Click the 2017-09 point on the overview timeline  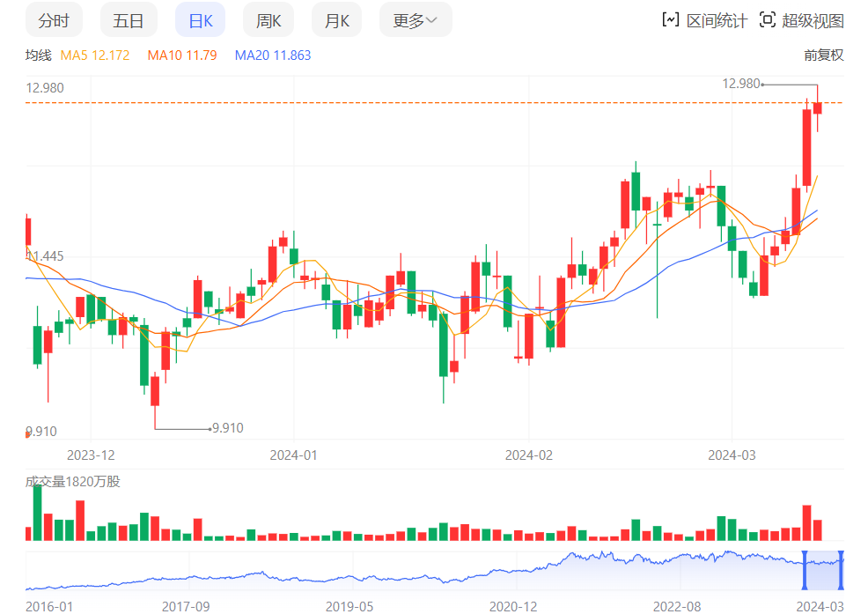tap(186, 606)
